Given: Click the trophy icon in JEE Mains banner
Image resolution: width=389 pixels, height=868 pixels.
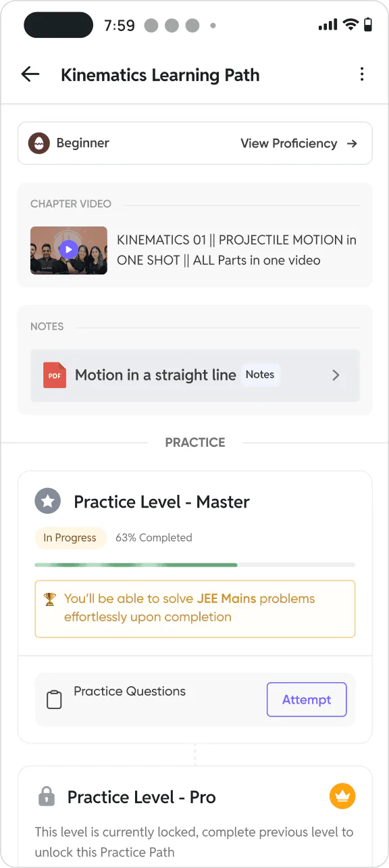Looking at the screenshot, I should pyautogui.click(x=50, y=599).
